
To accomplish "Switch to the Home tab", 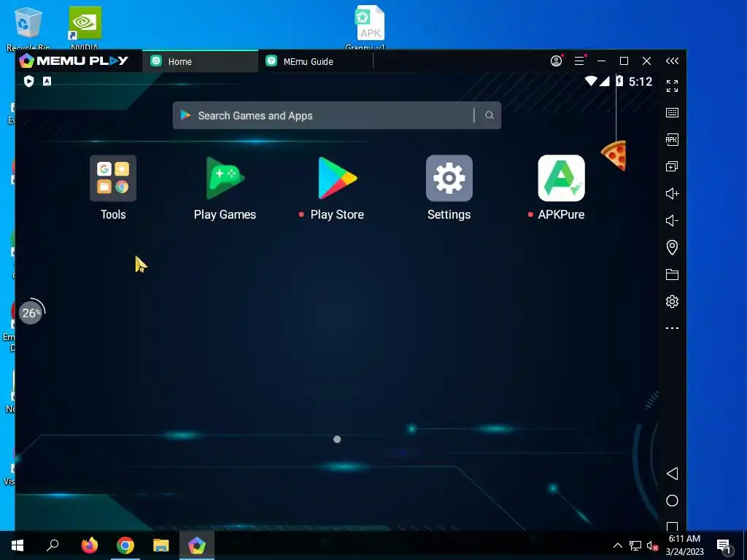I will (200, 61).
